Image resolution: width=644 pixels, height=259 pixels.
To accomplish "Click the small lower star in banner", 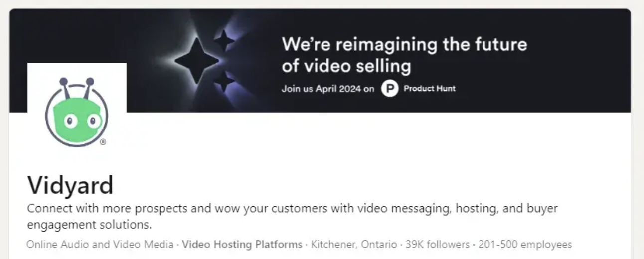I will point(224,82).
